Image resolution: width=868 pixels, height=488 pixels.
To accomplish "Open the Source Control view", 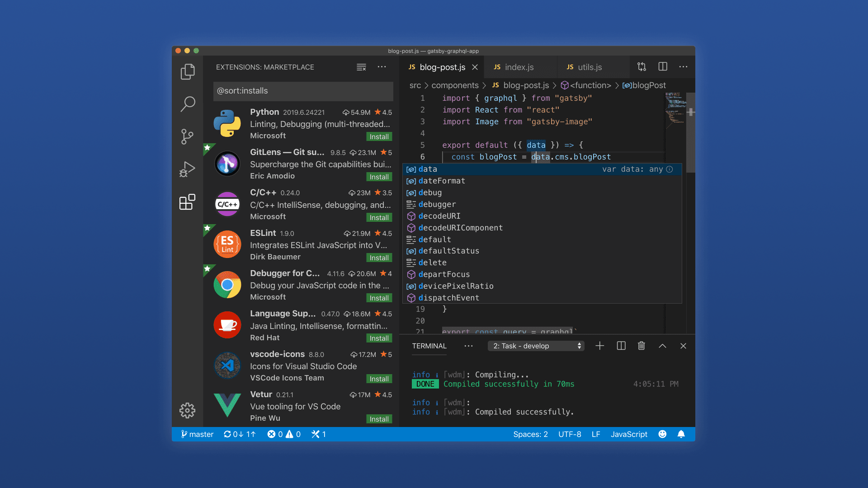I will [x=188, y=136].
